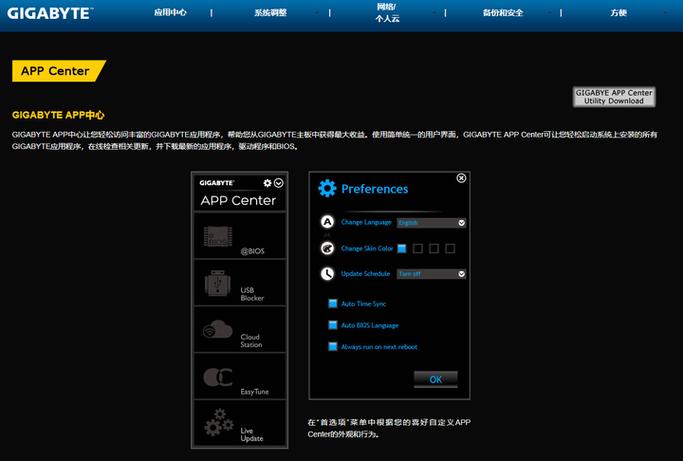Open the Change Language dropdown

pyautogui.click(x=431, y=223)
